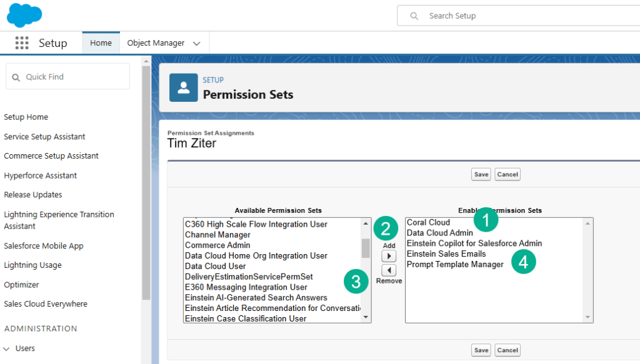This screenshot has width=640, height=364.
Task: Click the Search Setup magnifier icon
Action: (x=414, y=16)
